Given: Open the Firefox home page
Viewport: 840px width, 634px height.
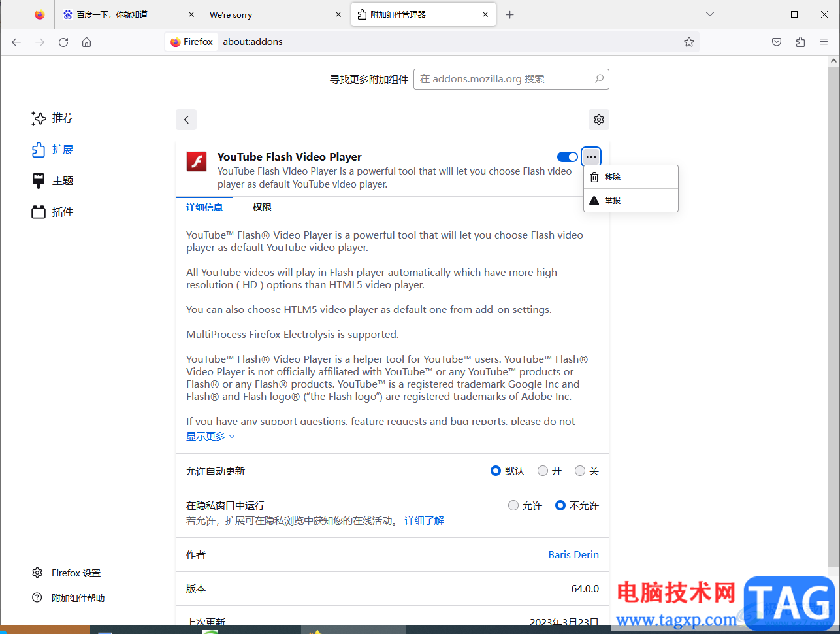Looking at the screenshot, I should tap(86, 42).
